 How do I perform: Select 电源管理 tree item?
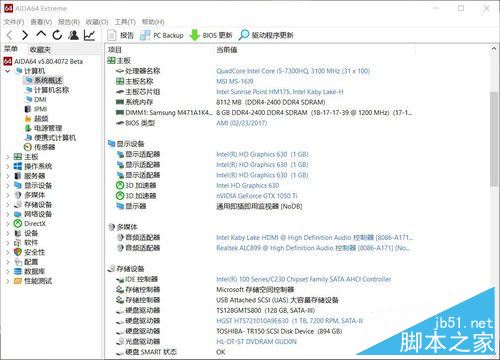tap(44, 128)
